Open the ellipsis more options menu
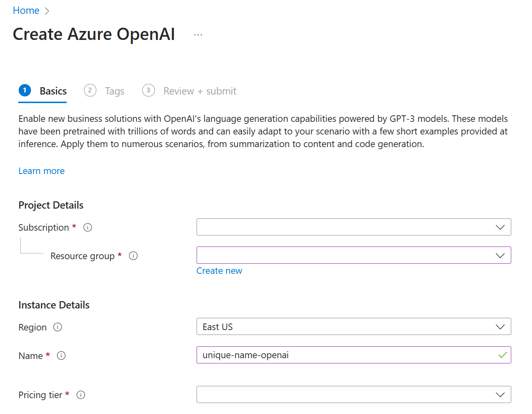This screenshot has width=532, height=414. coord(198,35)
